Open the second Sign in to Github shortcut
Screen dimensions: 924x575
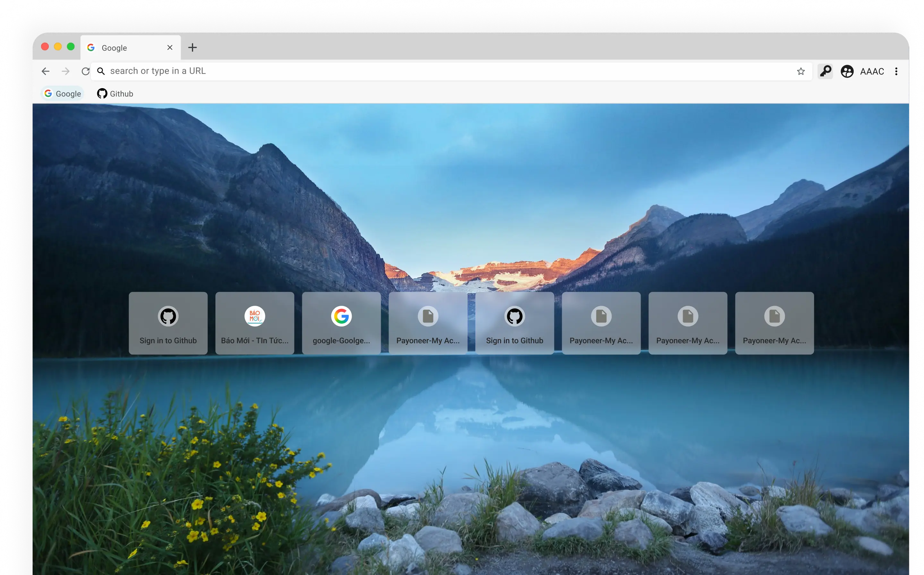pyautogui.click(x=515, y=323)
